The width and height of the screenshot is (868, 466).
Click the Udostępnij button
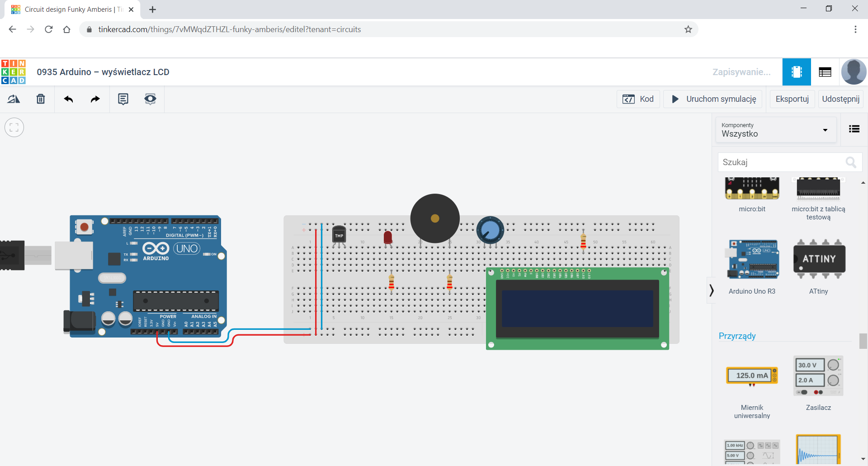coord(840,99)
